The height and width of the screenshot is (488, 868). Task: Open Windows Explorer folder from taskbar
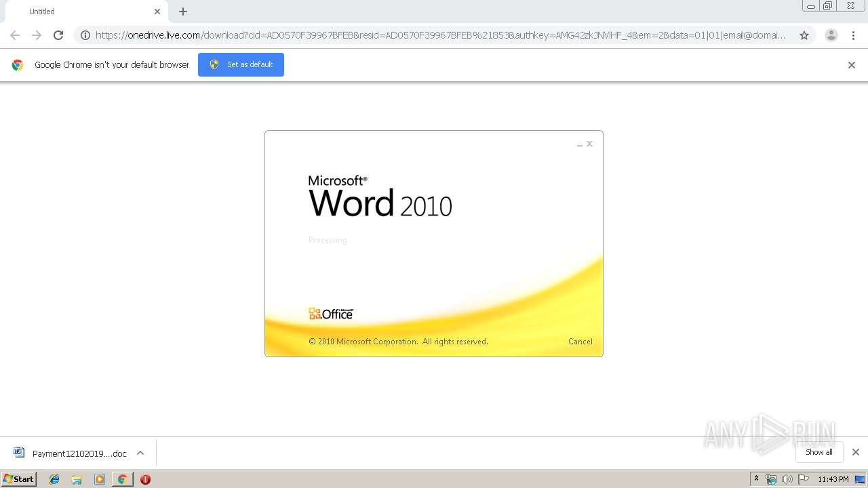[x=77, y=479]
